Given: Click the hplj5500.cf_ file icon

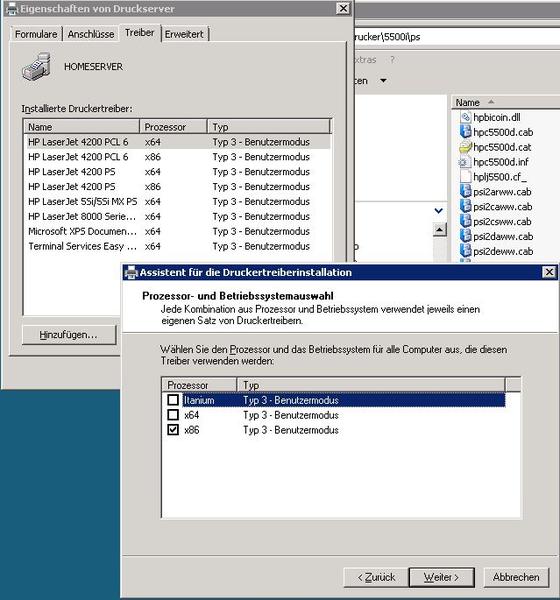Looking at the screenshot, I should tap(465, 177).
